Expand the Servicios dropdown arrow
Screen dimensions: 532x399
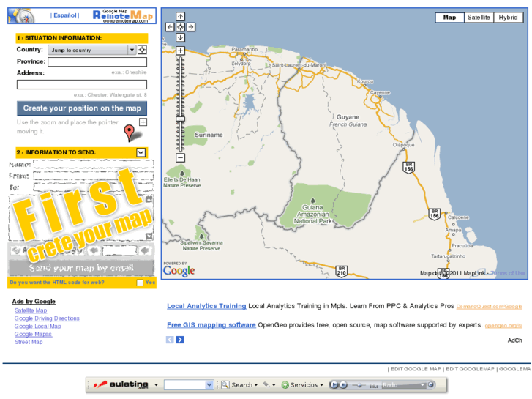coord(322,385)
